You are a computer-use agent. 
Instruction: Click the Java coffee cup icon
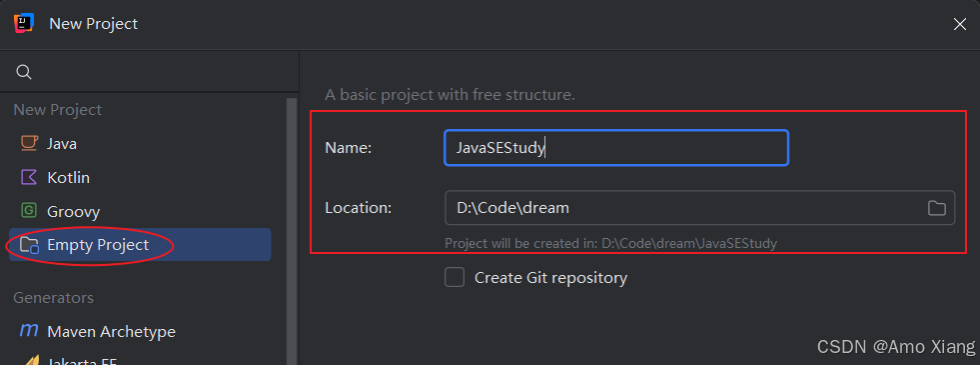(29, 143)
